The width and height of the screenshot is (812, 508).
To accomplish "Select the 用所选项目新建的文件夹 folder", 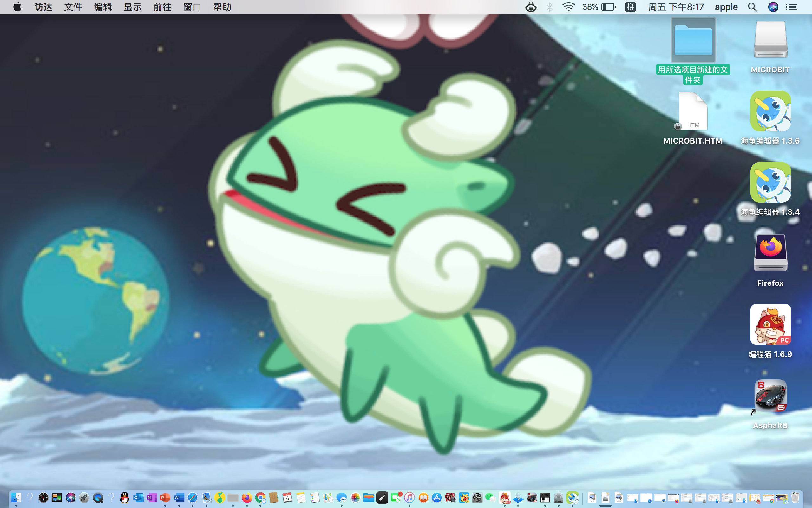I will pyautogui.click(x=693, y=40).
